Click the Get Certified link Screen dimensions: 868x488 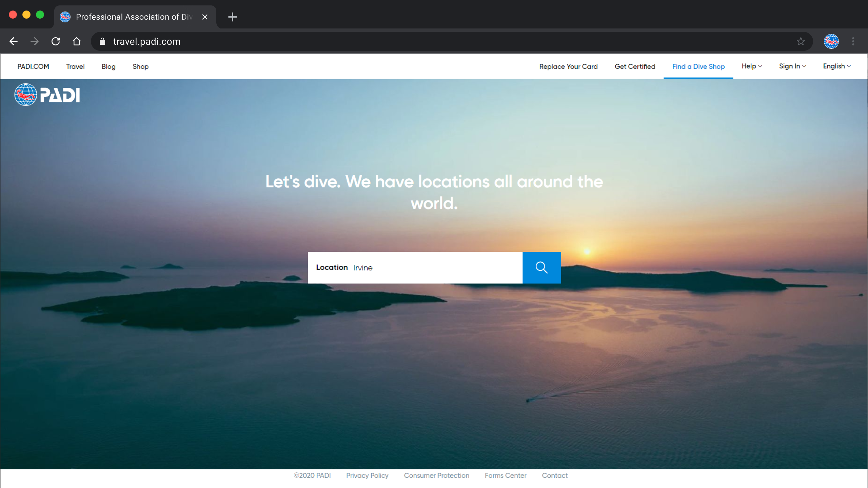pos(635,67)
